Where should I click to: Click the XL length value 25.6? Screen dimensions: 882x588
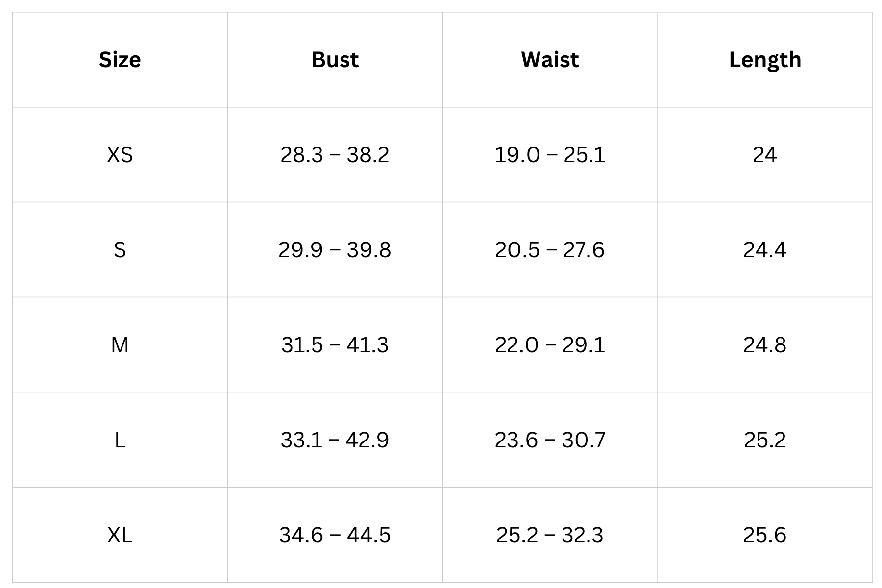coord(765,535)
